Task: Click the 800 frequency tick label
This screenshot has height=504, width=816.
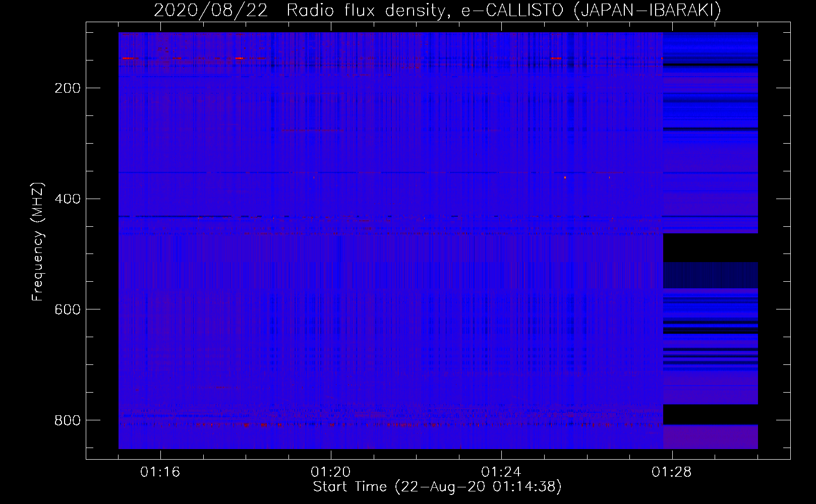Action: (x=68, y=420)
